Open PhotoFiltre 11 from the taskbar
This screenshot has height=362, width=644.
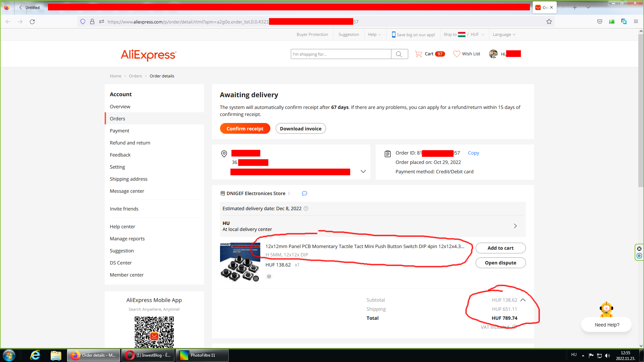pos(202,355)
